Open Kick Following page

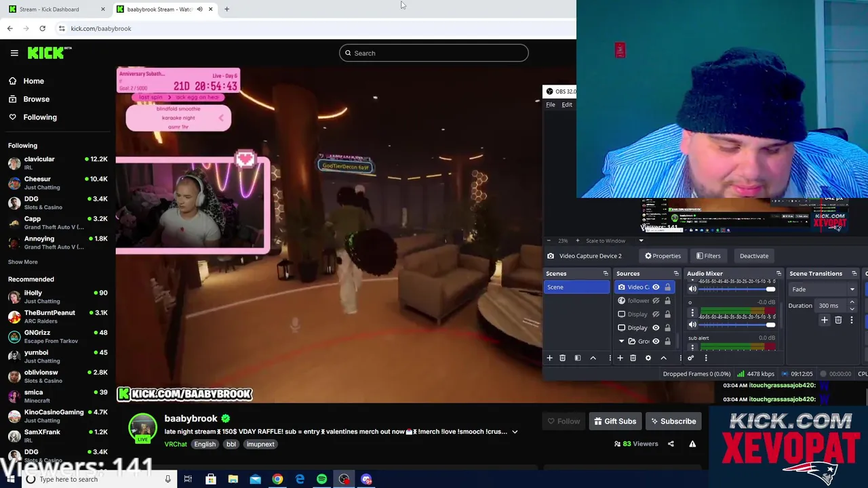click(x=33, y=117)
